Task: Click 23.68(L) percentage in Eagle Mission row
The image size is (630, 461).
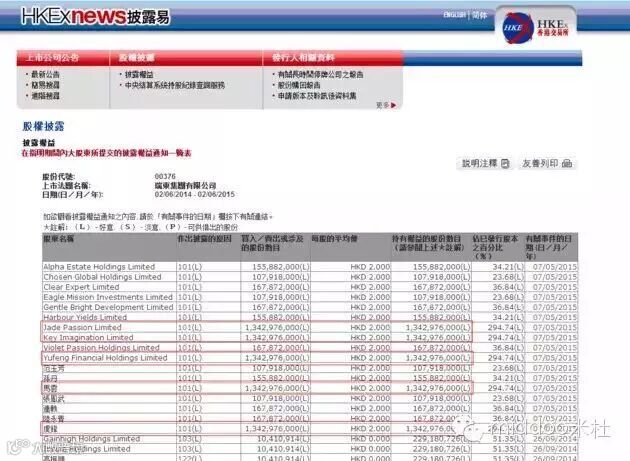Action: pos(508,297)
